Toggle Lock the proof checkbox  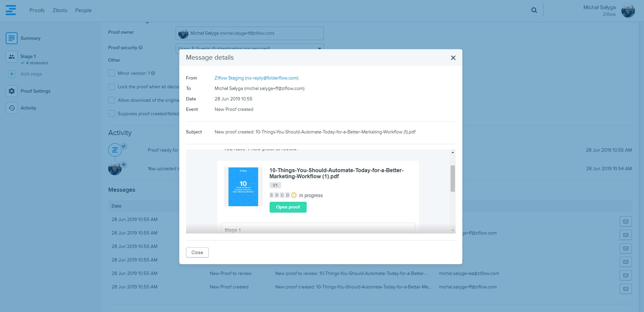point(112,87)
